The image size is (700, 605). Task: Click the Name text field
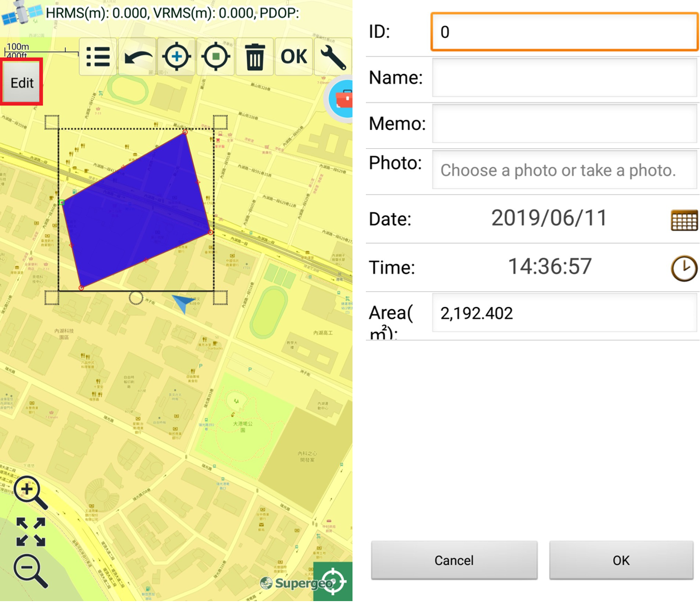click(x=564, y=79)
